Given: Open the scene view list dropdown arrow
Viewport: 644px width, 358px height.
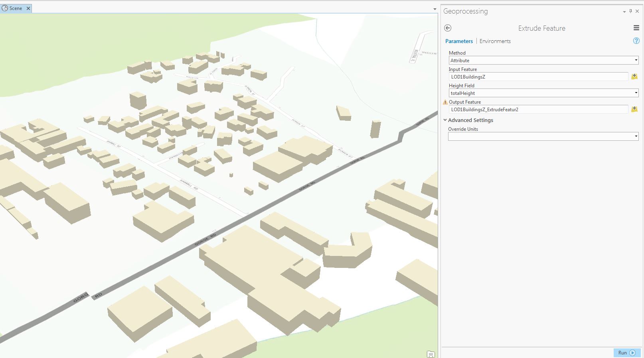Looking at the screenshot, I should 435,9.
